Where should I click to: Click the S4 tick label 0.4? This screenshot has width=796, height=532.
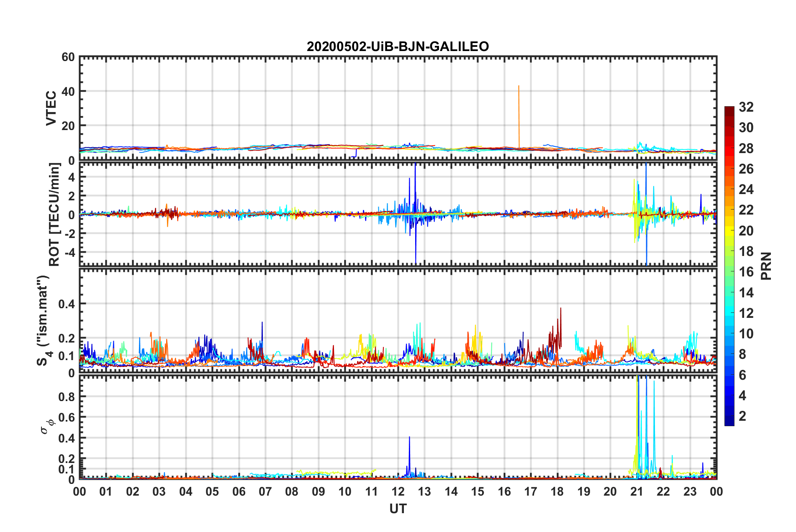point(67,304)
